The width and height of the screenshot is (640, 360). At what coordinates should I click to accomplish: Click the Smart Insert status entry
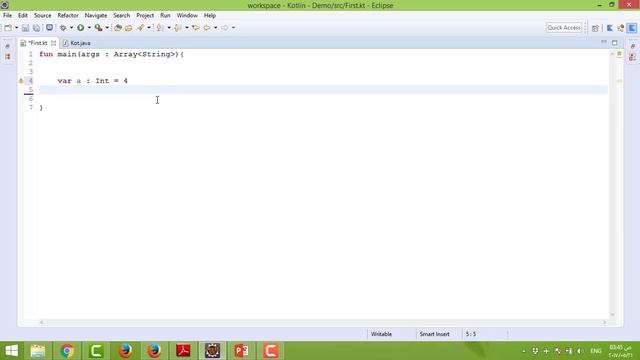click(434, 334)
